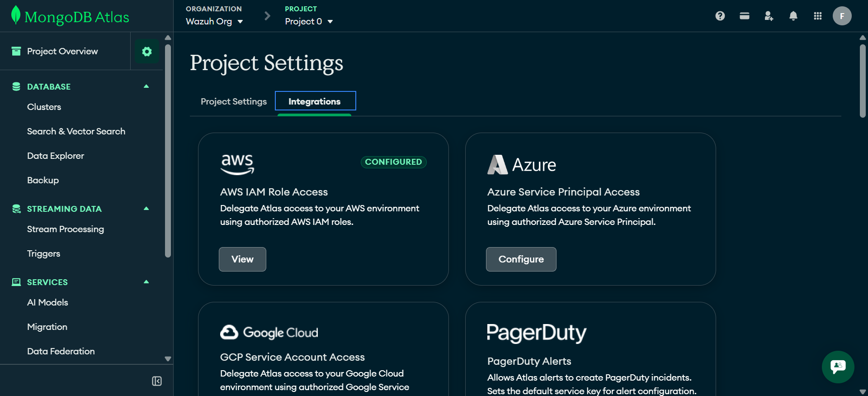This screenshot has width=868, height=396.
Task: Open the Project 0 project dropdown
Action: 309,21
